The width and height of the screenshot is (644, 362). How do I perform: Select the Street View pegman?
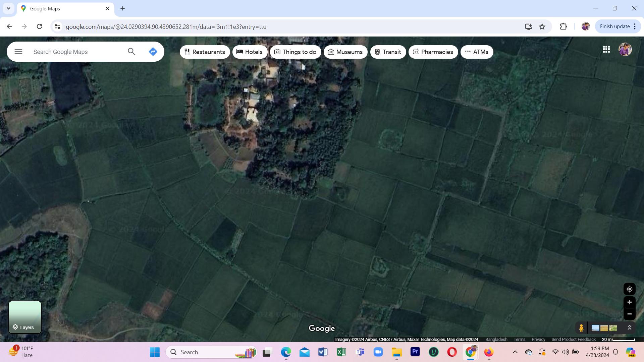pos(581,328)
